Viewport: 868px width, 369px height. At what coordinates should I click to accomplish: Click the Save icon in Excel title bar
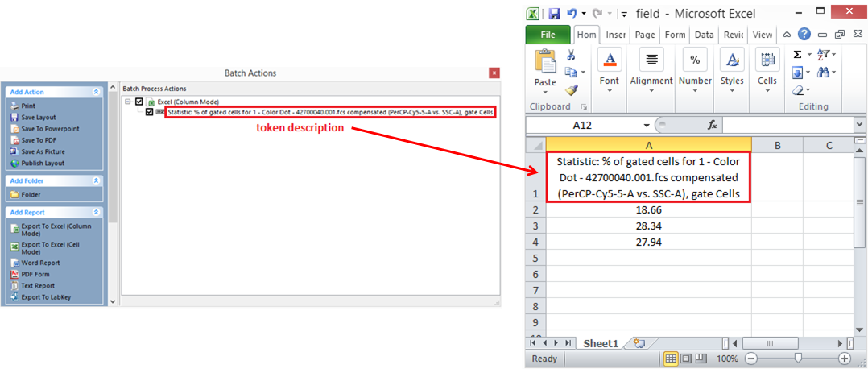pos(554,14)
